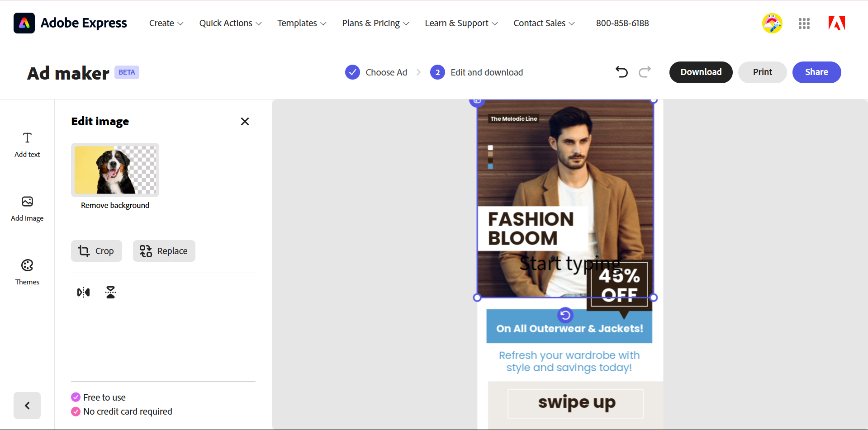The image size is (868, 430).
Task: Click the Download button
Action: pyautogui.click(x=701, y=72)
